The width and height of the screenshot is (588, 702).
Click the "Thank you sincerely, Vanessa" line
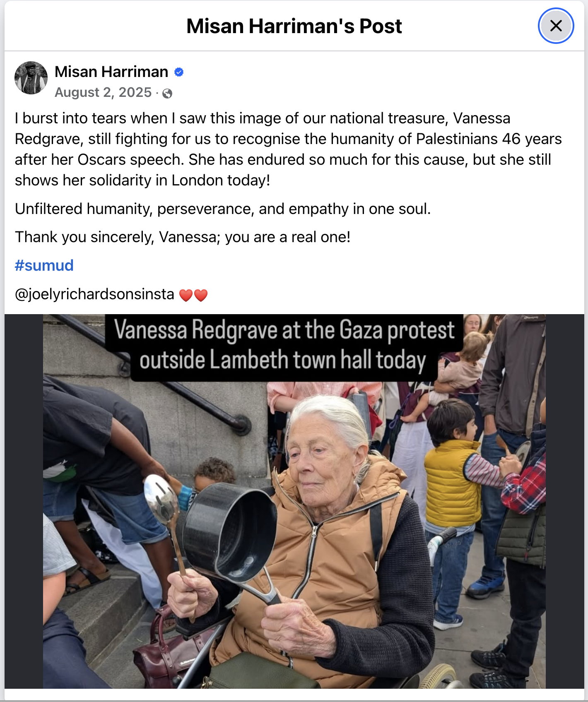click(x=183, y=237)
